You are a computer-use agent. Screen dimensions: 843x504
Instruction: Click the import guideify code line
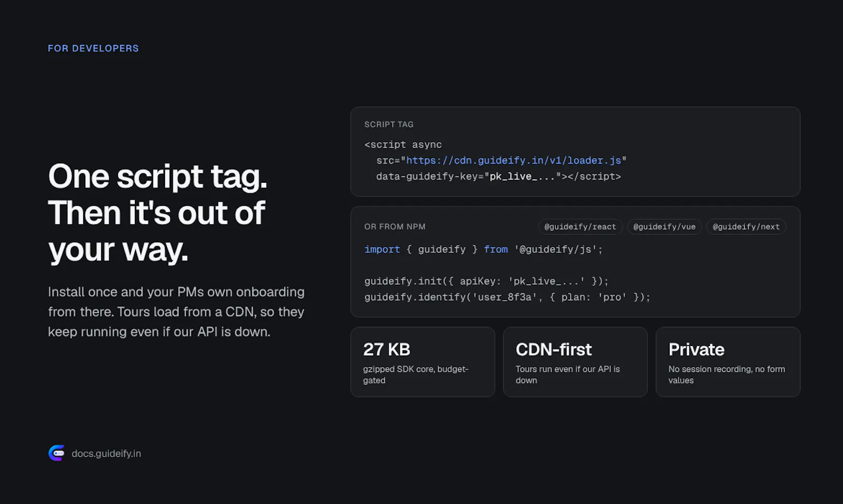click(483, 249)
